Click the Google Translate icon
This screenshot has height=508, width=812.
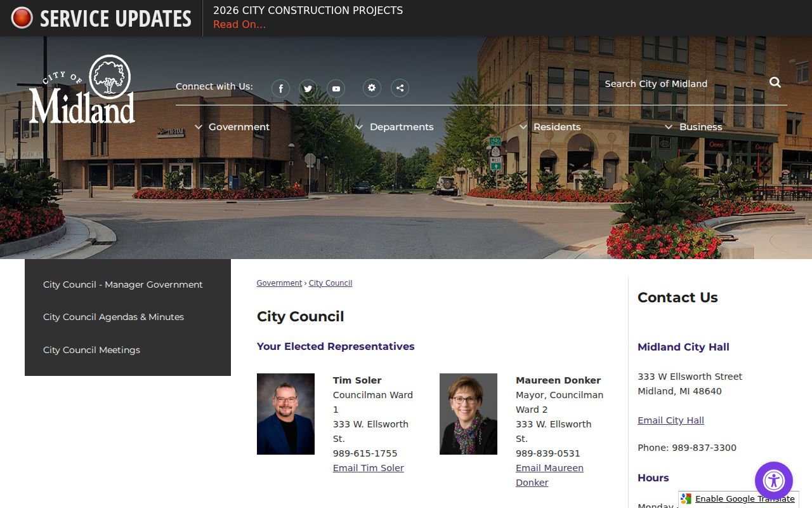pos(686,499)
